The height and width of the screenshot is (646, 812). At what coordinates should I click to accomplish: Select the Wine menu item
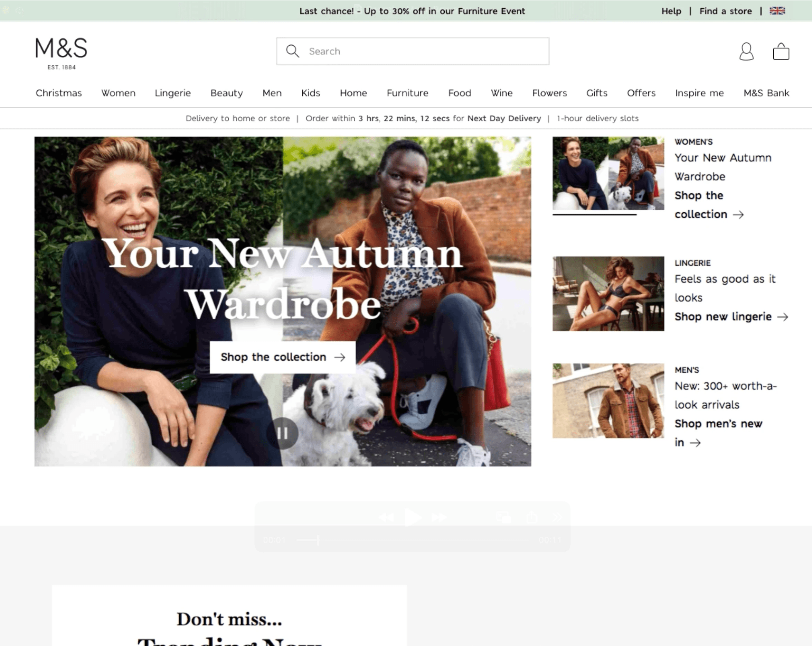tap(501, 93)
